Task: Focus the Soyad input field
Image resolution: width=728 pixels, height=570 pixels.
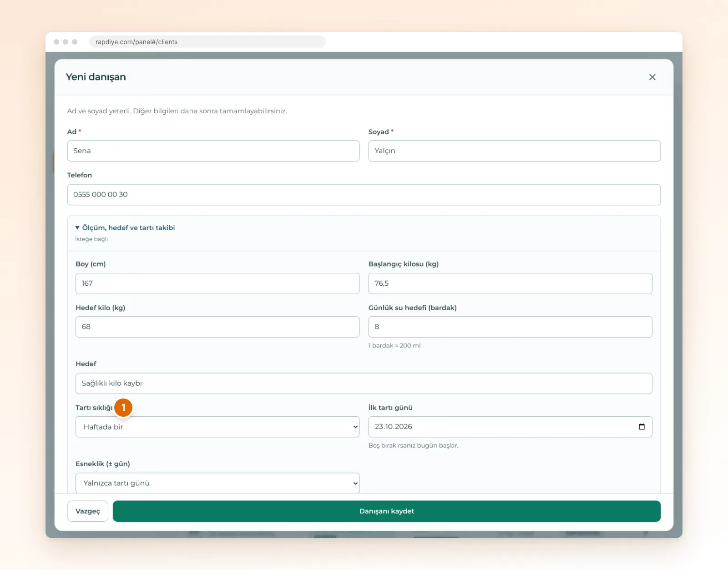Action: pos(515,151)
